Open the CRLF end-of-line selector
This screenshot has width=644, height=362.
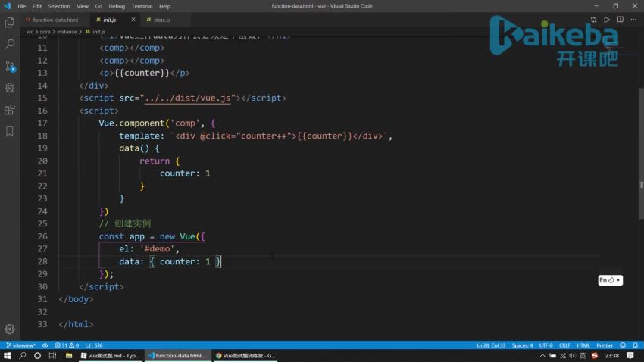pyautogui.click(x=564, y=345)
